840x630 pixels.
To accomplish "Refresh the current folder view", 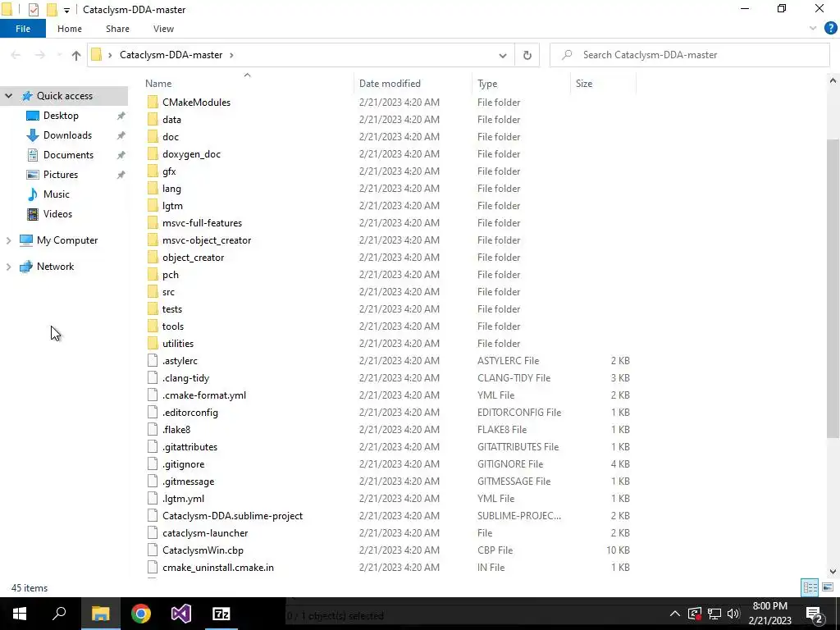I will click(x=527, y=55).
